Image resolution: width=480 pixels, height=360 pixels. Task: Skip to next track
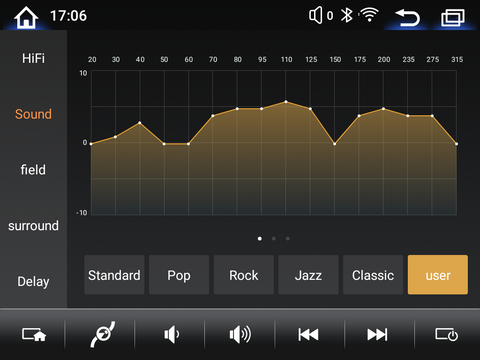click(x=377, y=334)
